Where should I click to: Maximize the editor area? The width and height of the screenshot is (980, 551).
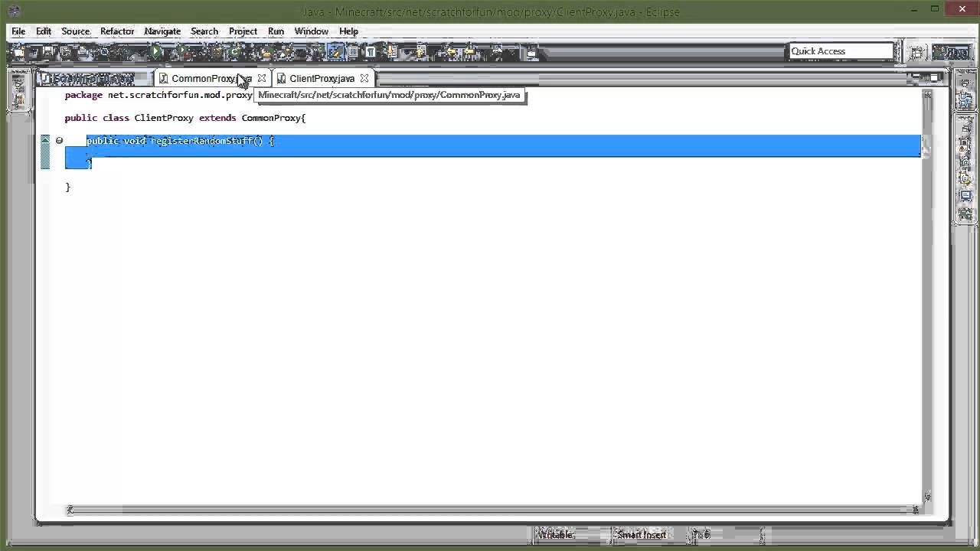pos(934,78)
